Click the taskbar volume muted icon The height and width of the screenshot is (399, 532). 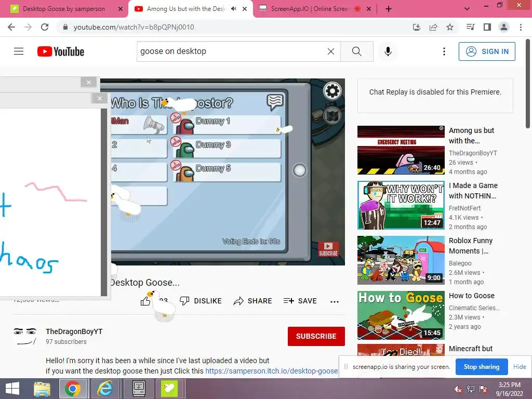[x=458, y=389]
